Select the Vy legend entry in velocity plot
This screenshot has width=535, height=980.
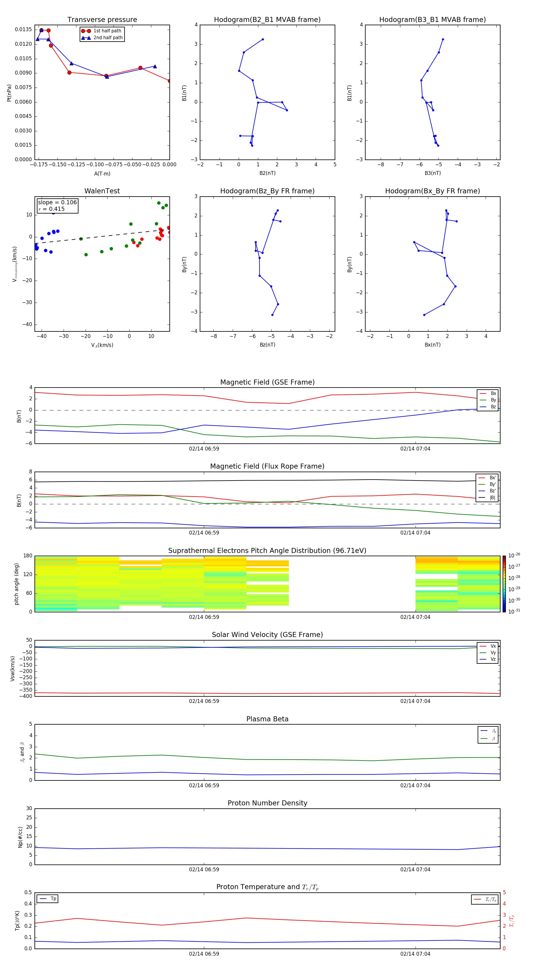(x=488, y=653)
